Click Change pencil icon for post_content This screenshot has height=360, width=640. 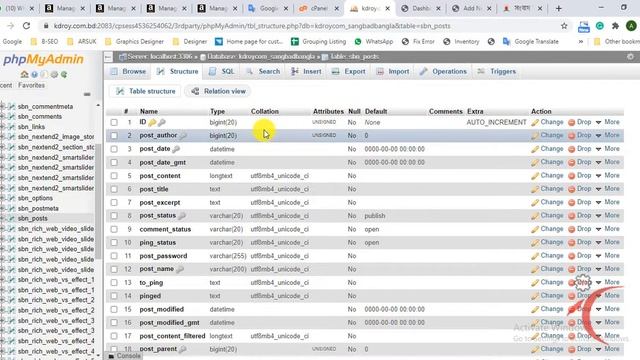(535, 176)
